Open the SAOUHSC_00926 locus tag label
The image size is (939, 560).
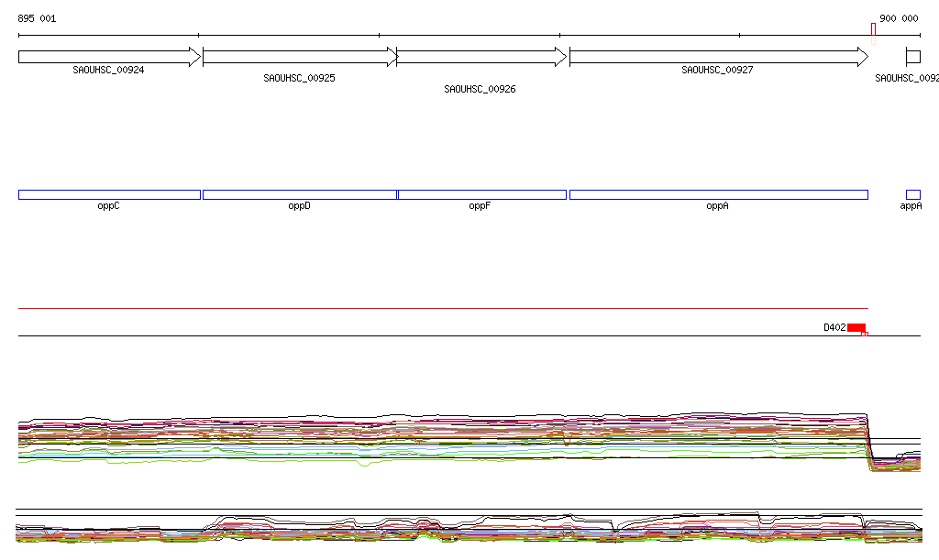tap(480, 90)
